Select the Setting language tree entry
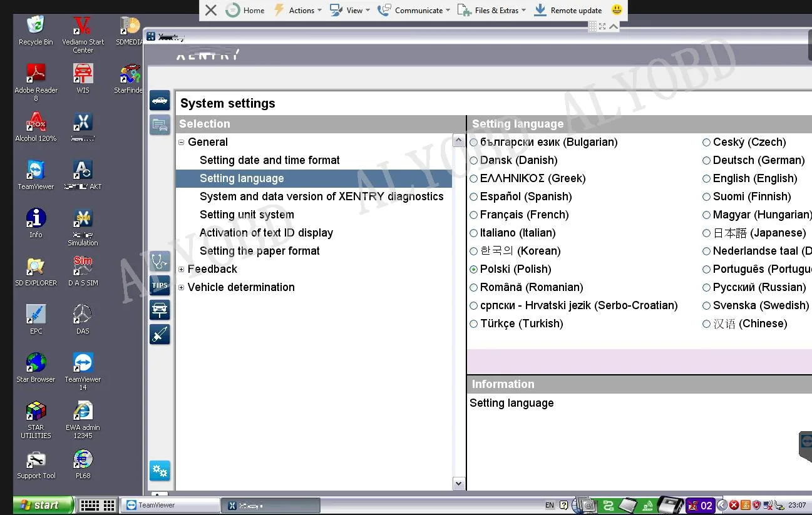Viewport: 812px width, 515px height. pos(242,178)
